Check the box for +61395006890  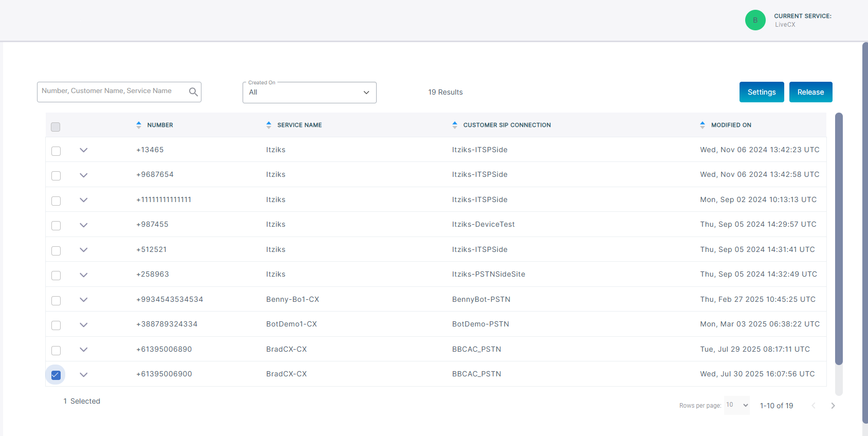pos(56,350)
